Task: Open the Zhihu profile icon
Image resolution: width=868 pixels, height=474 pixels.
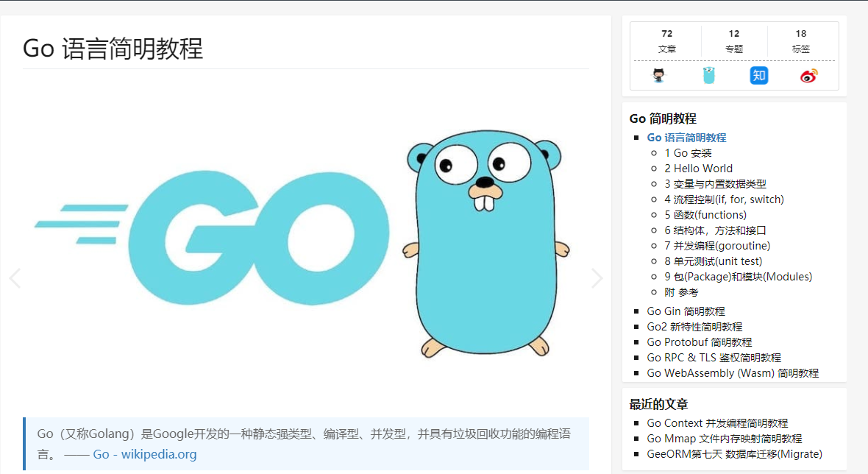Action: tap(758, 75)
